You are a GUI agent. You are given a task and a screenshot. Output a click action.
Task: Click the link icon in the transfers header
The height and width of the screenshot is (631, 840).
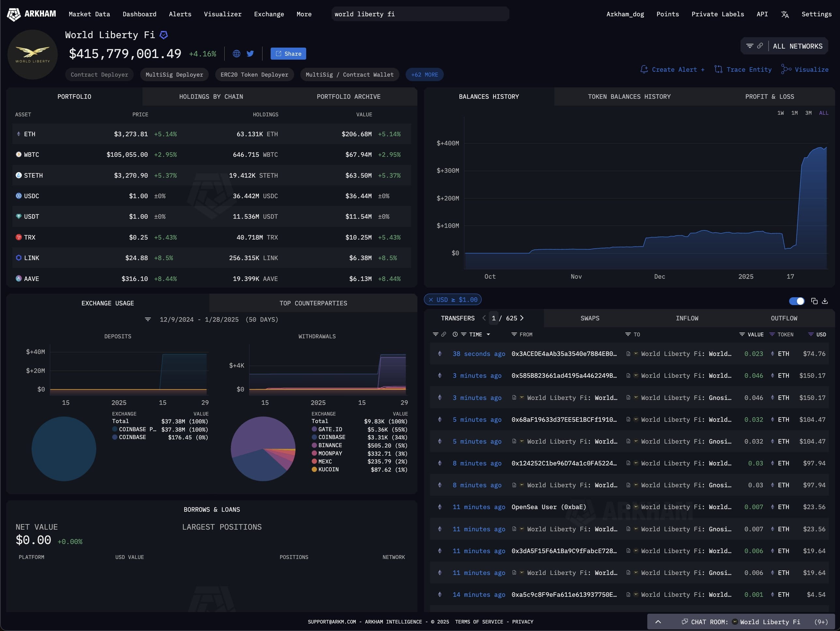pyautogui.click(x=443, y=334)
